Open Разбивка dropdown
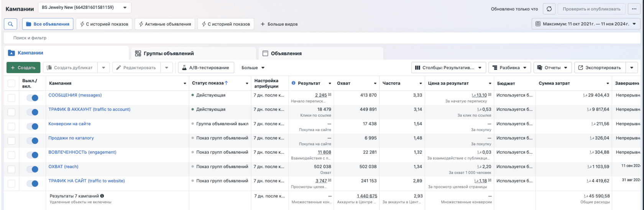This screenshot has height=210, width=644. tap(510, 68)
